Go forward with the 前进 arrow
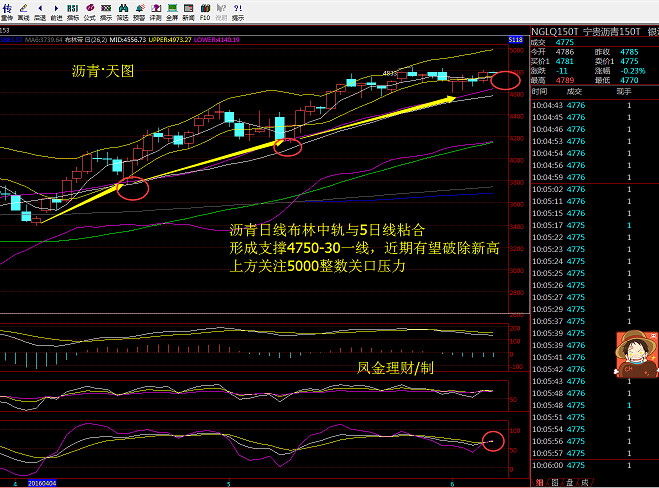The image size is (659, 488). (x=56, y=11)
